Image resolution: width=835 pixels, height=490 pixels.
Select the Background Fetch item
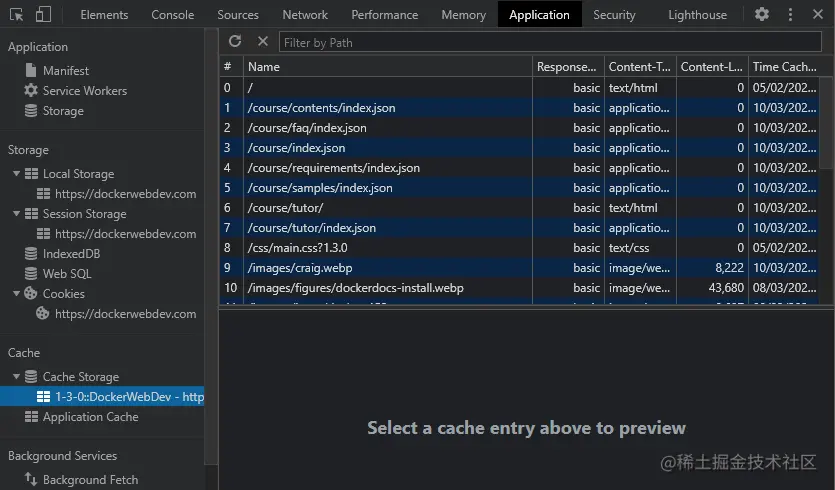pos(90,480)
